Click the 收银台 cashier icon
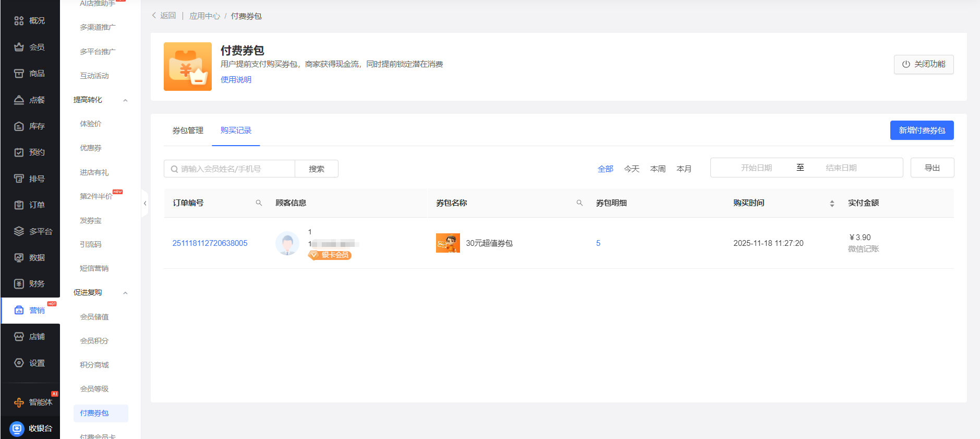 click(x=17, y=429)
